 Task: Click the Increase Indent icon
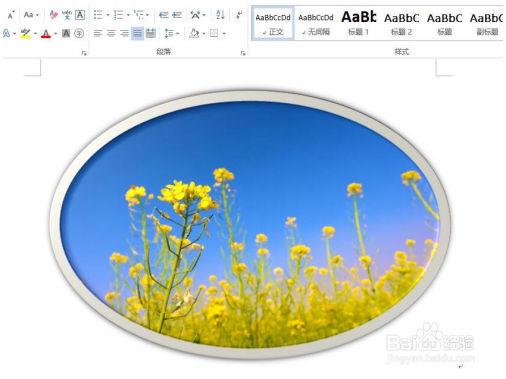point(177,15)
